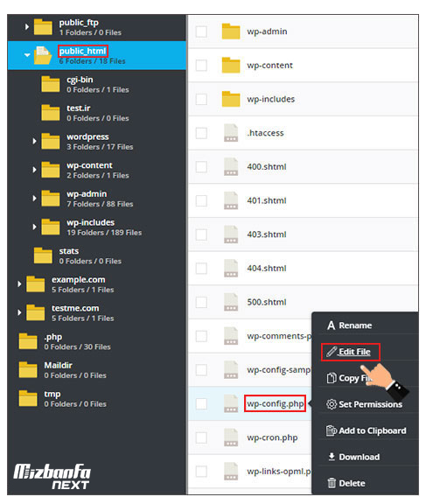Viewport: 426px width, 504px height.
Task: Click the open public_html folder icon
Action: (43, 55)
